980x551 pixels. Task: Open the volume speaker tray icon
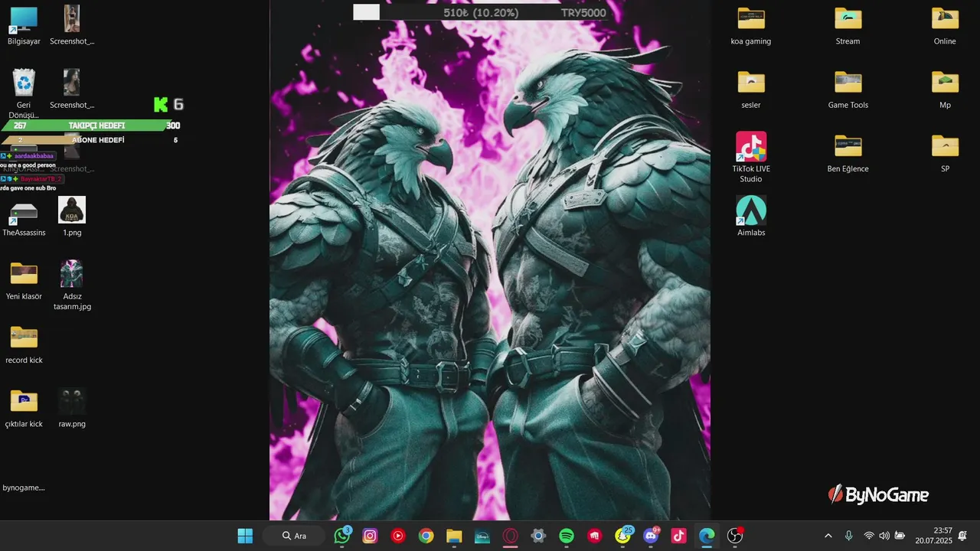pos(884,536)
